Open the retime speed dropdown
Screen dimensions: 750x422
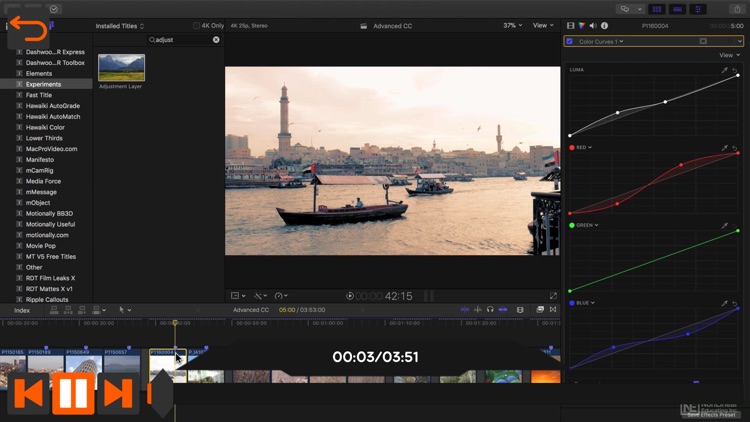click(281, 296)
